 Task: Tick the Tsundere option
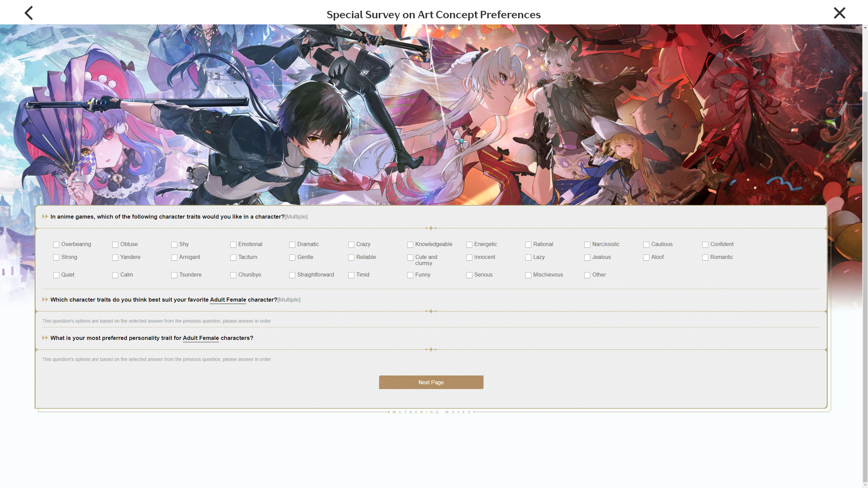coord(174,275)
